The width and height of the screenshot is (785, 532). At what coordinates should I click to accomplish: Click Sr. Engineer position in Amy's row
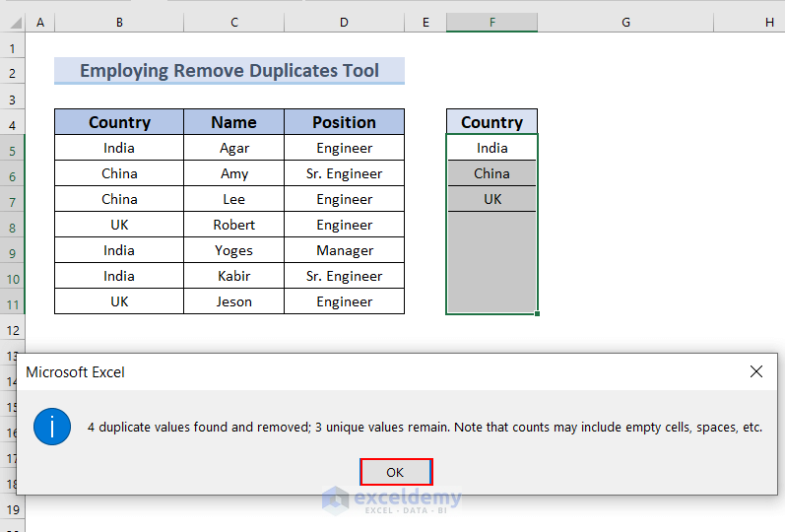tap(344, 173)
